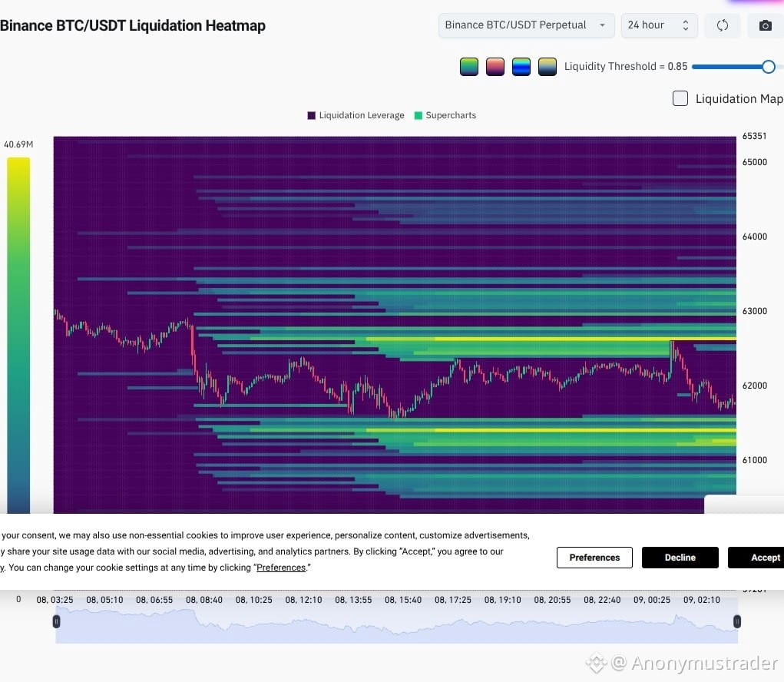Click the left handle of the time range slider

tap(57, 621)
